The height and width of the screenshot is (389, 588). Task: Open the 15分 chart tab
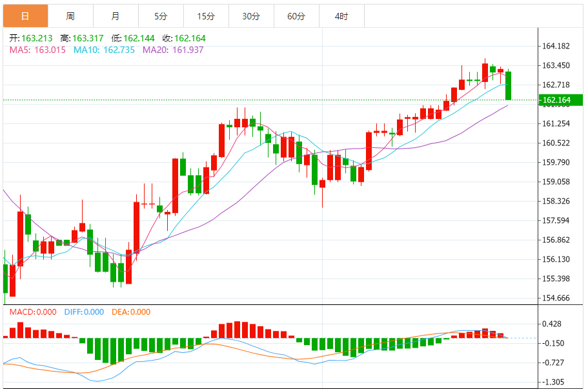207,16
